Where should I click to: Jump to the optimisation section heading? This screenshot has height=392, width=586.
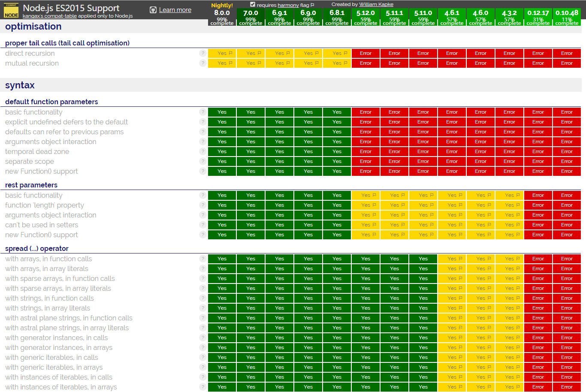tap(33, 27)
